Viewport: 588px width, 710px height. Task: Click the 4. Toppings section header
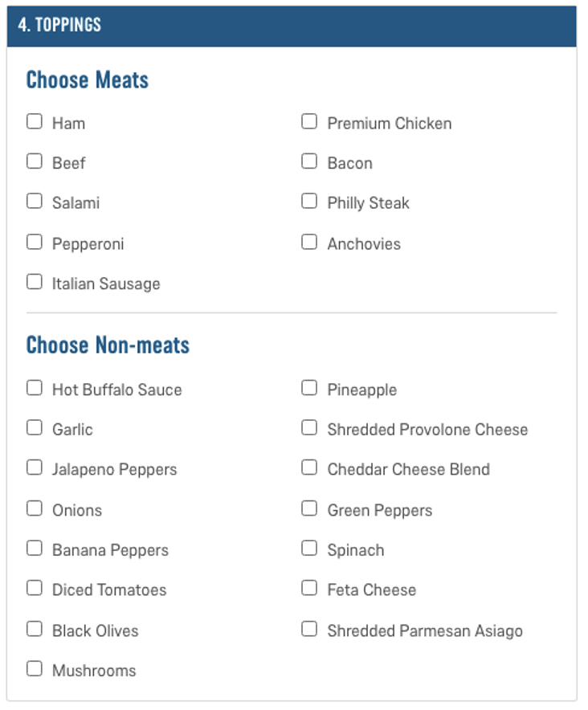click(60, 25)
